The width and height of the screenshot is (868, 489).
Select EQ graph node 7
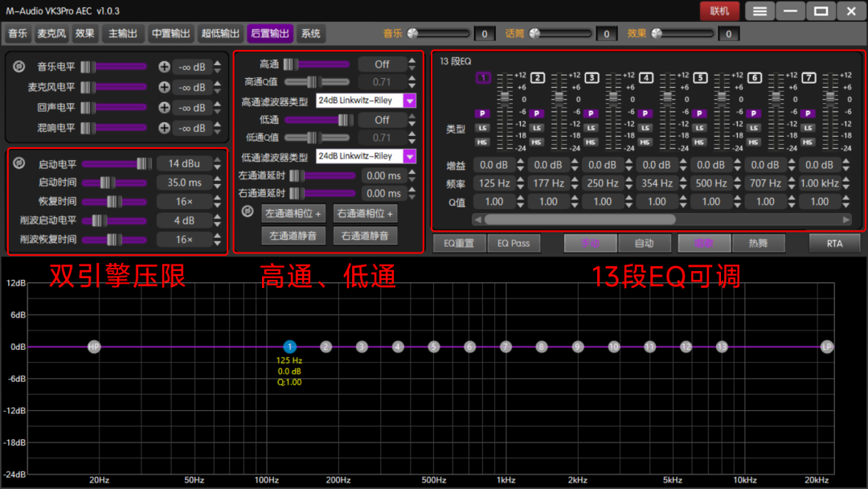coord(506,347)
